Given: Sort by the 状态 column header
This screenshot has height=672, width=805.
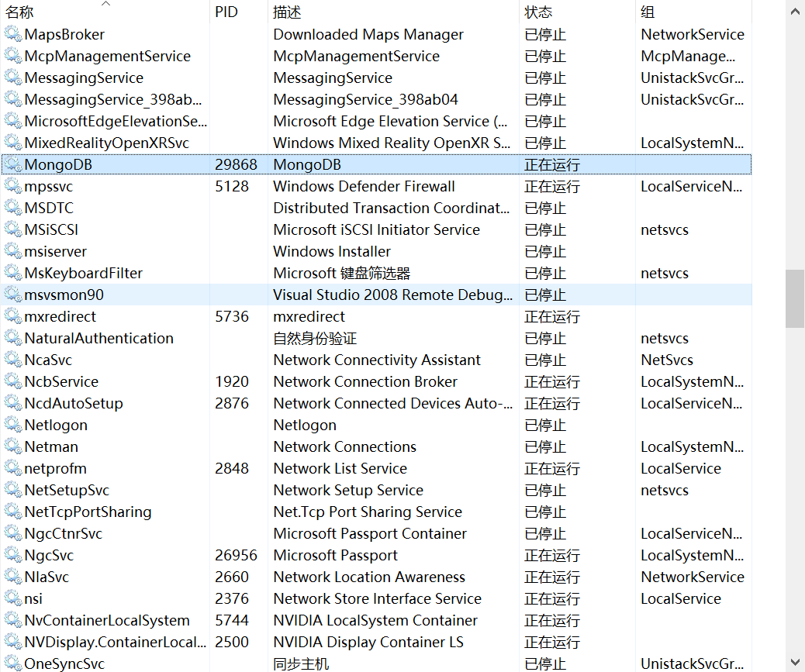Looking at the screenshot, I should (577, 12).
